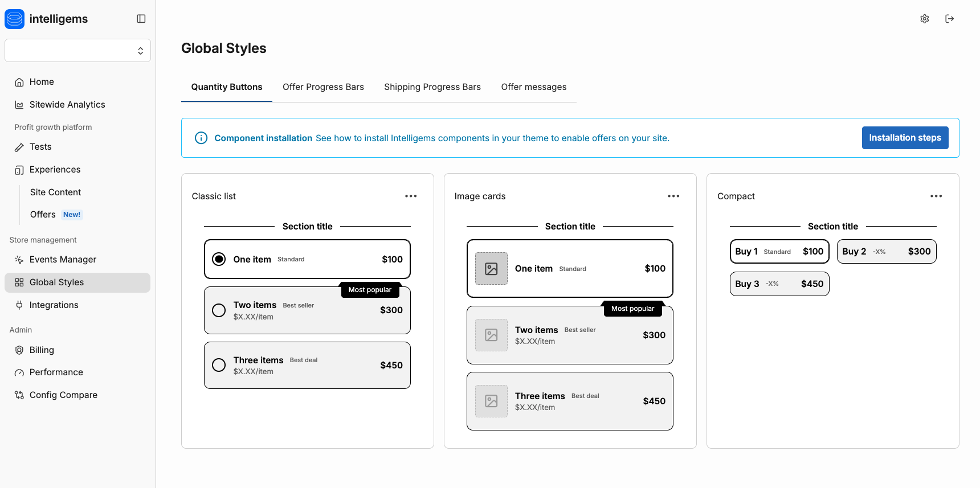The width and height of the screenshot is (980, 488).
Task: Open the store selector dropdown
Action: [x=77, y=51]
